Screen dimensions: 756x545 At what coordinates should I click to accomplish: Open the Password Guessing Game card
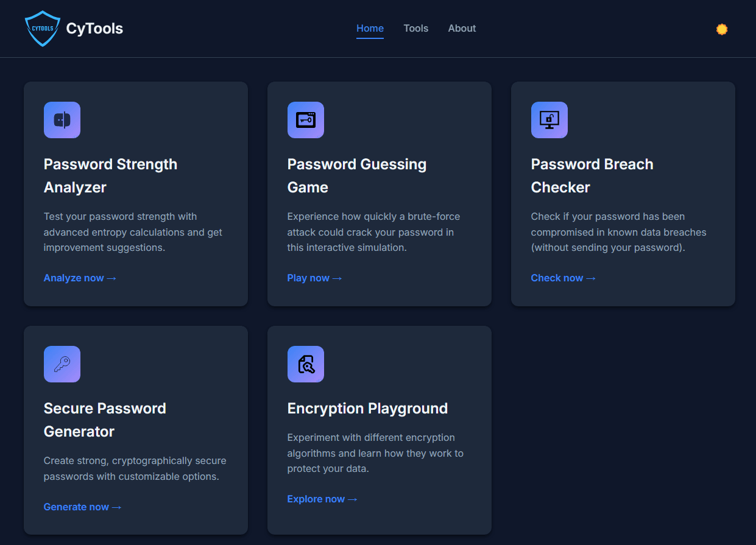379,194
